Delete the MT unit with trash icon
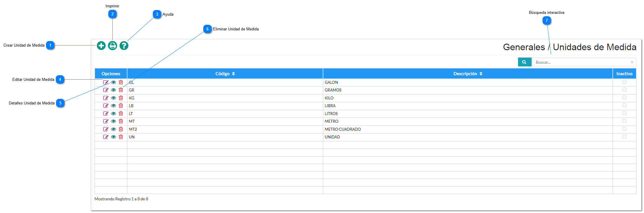The width and height of the screenshot is (644, 213). coord(121,121)
